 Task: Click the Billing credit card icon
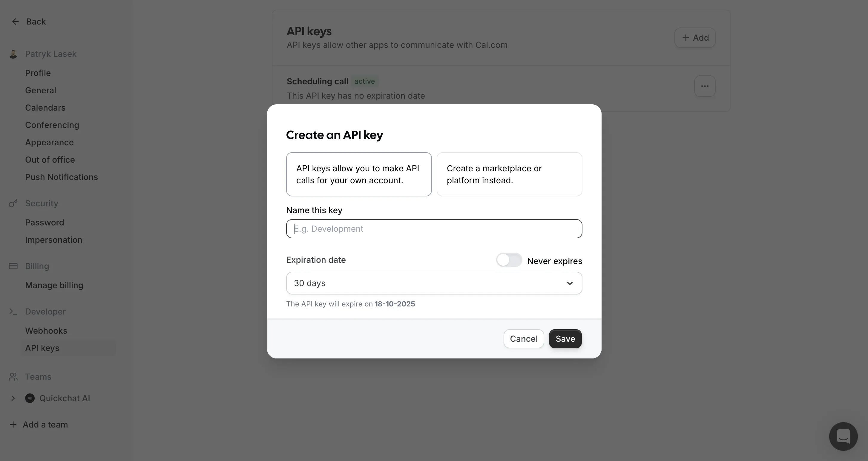(x=13, y=266)
